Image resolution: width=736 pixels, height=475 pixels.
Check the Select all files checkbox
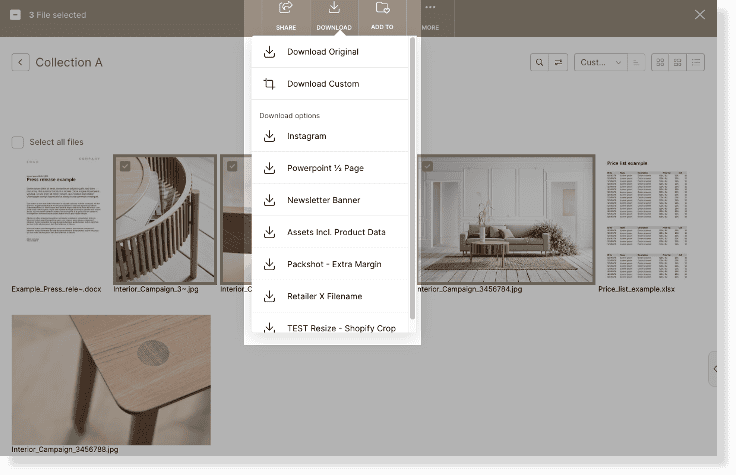pos(17,142)
